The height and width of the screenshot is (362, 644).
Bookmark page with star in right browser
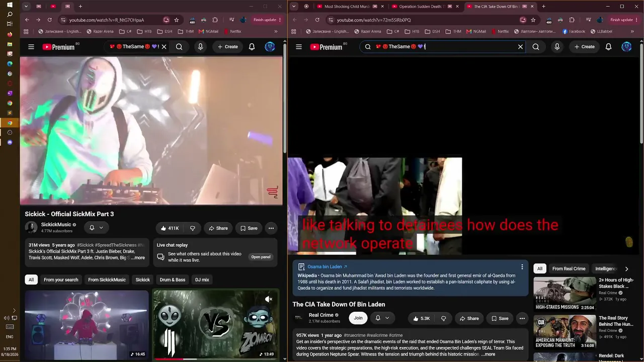[x=533, y=20]
